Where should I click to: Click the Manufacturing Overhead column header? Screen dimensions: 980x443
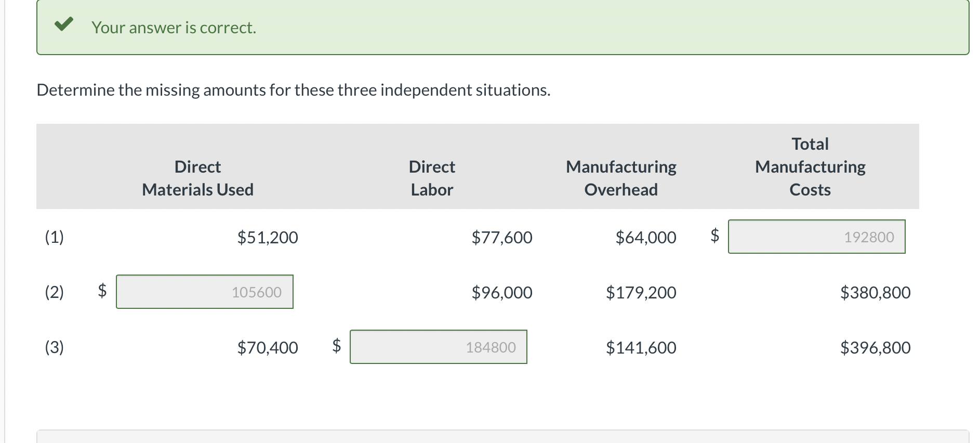click(621, 178)
